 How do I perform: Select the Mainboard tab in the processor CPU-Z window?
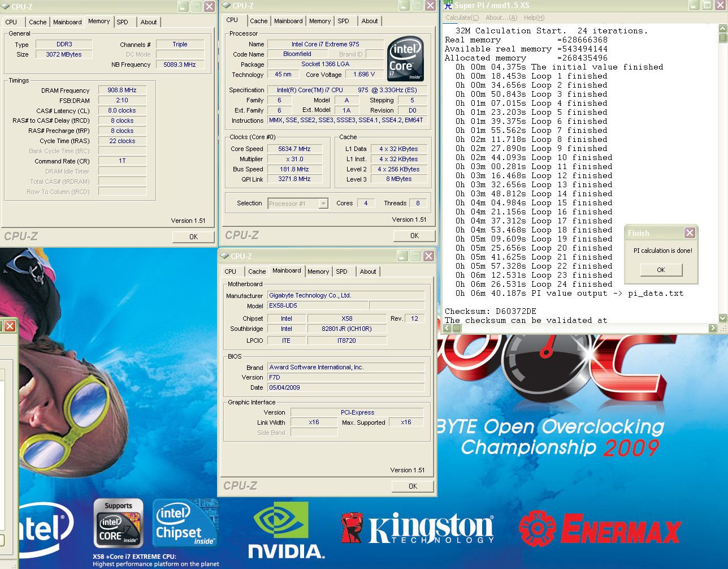(288, 21)
